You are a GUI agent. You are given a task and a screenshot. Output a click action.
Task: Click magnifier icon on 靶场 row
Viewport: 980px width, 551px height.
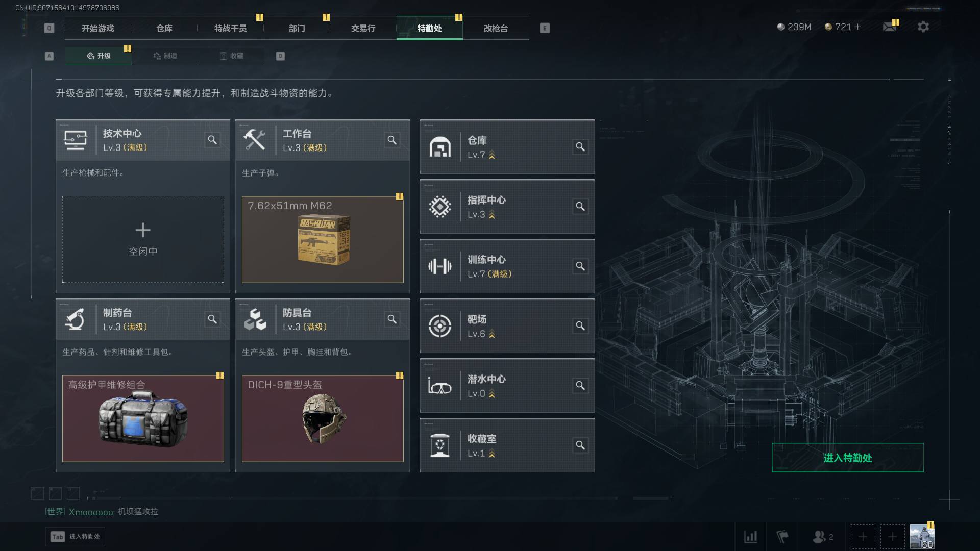(580, 326)
